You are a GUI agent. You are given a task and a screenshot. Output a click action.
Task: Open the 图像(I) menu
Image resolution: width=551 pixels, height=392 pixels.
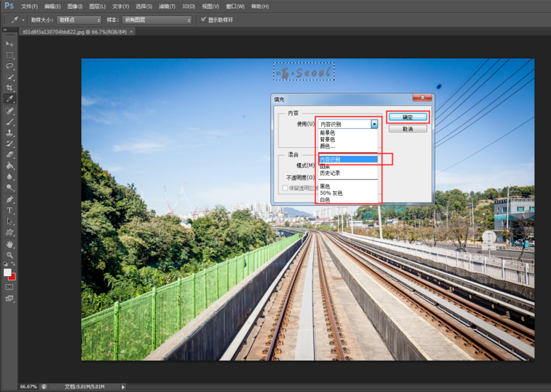[75, 7]
